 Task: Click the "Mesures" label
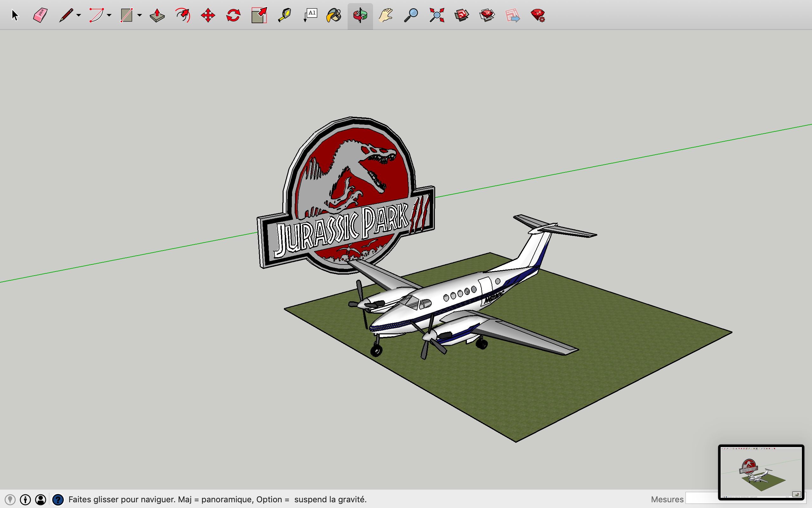tap(667, 500)
